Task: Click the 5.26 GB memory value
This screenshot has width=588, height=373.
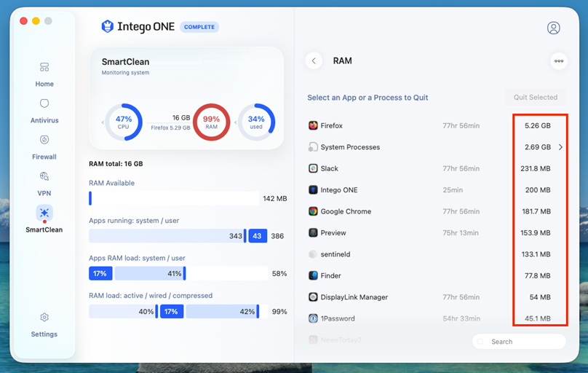Action: point(538,126)
